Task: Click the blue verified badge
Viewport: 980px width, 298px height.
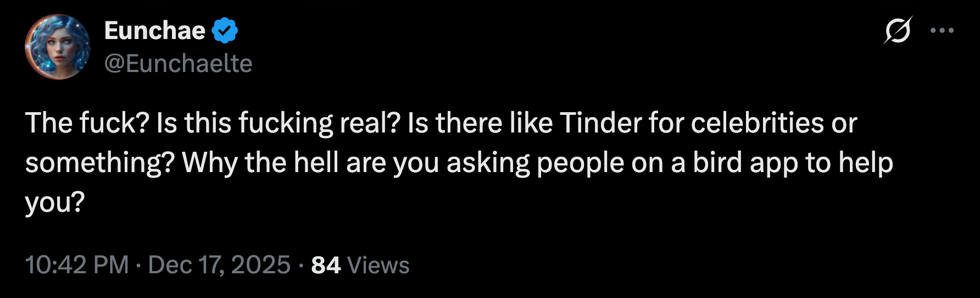Action: coord(225,31)
